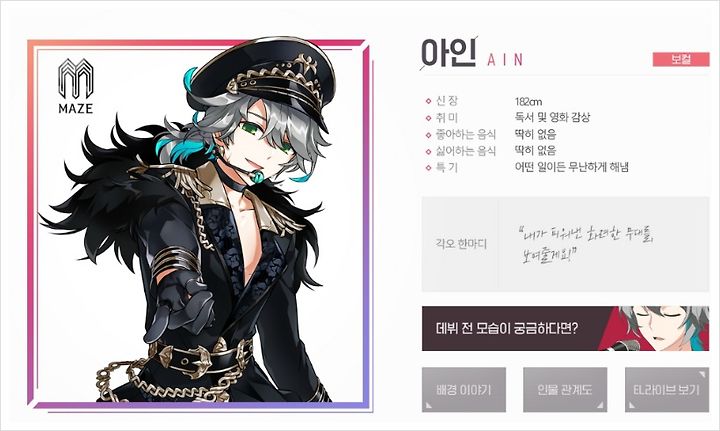Click the corner arrow on 인물 관계도
Image resolution: width=720 pixels, height=431 pixels.
(600, 405)
